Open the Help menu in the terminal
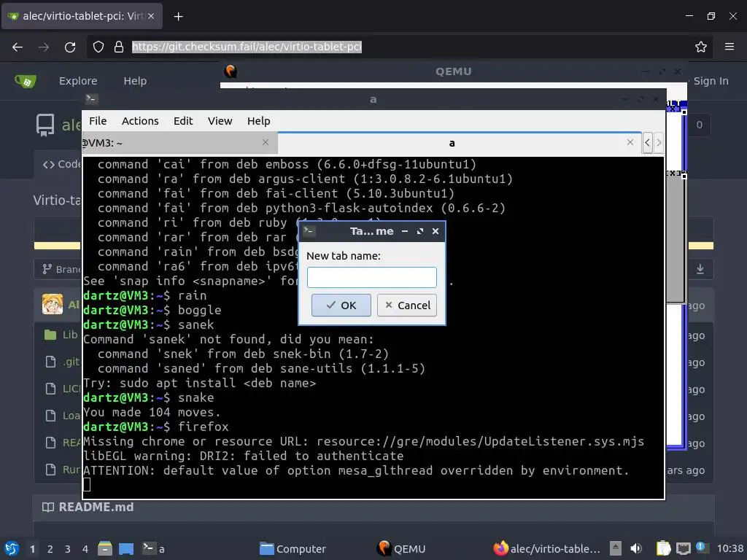Image resolution: width=747 pixels, height=560 pixels. [x=259, y=121]
